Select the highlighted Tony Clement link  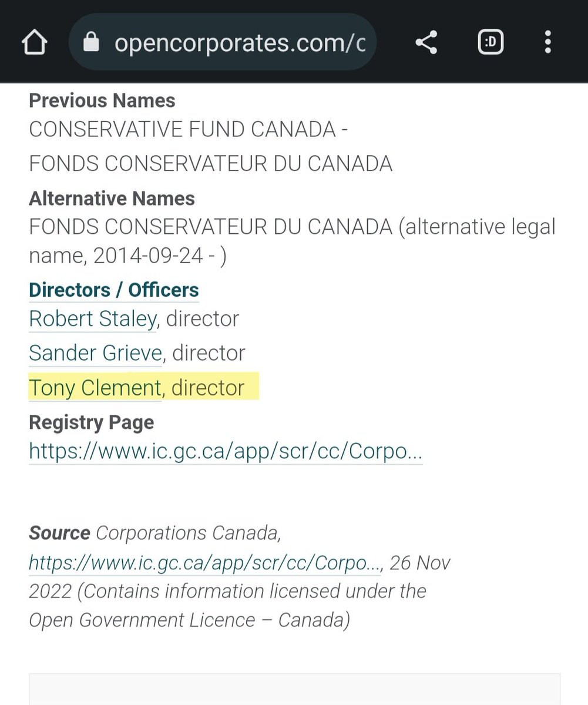point(95,388)
